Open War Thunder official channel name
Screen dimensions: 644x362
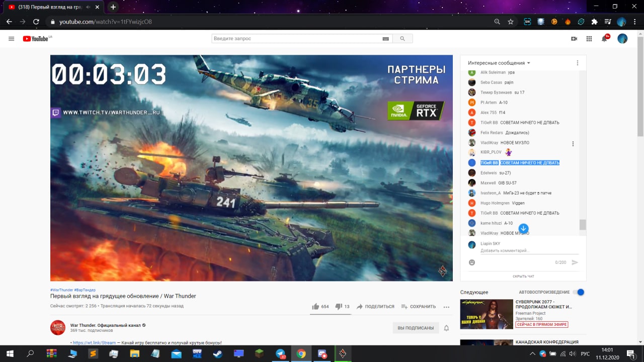[105, 325]
